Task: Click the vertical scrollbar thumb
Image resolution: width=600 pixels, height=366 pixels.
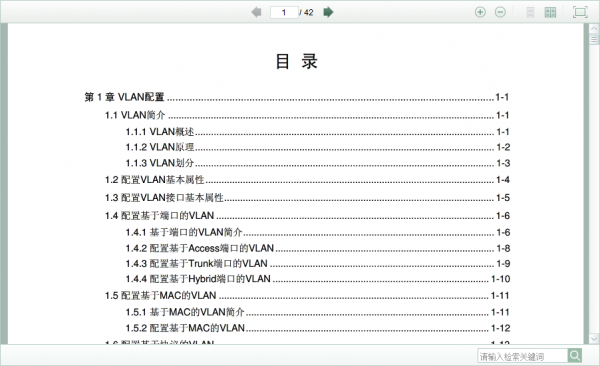Action: pyautogui.click(x=594, y=39)
